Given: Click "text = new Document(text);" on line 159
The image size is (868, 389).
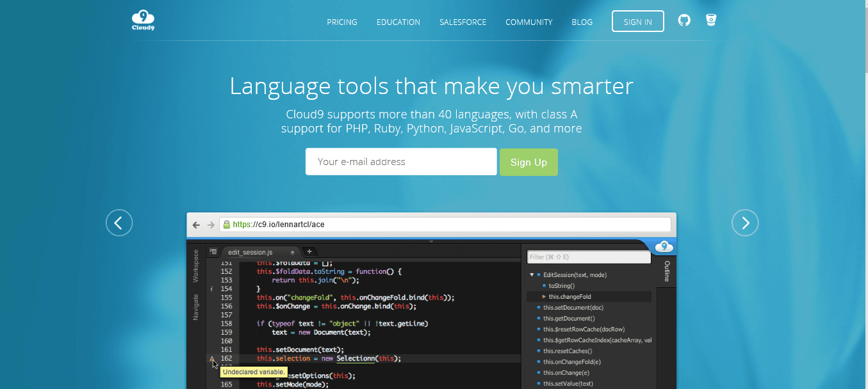Looking at the screenshot, I should pos(321,332).
